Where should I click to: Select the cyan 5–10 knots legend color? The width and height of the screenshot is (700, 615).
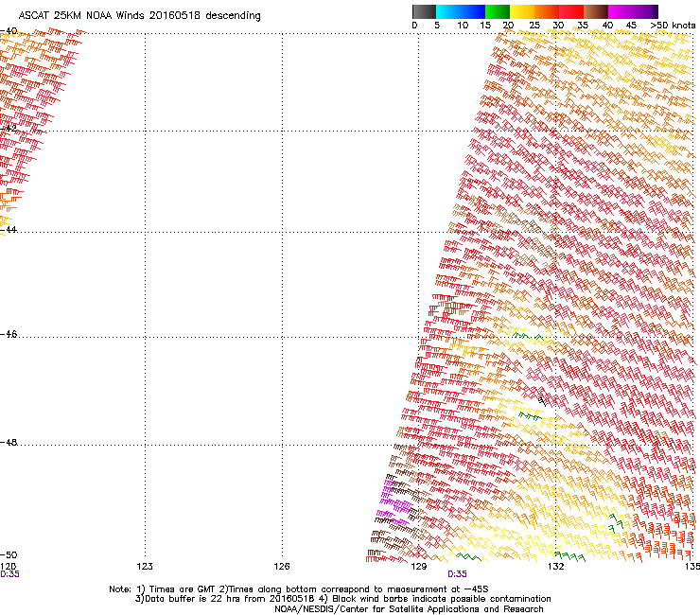[x=448, y=11]
